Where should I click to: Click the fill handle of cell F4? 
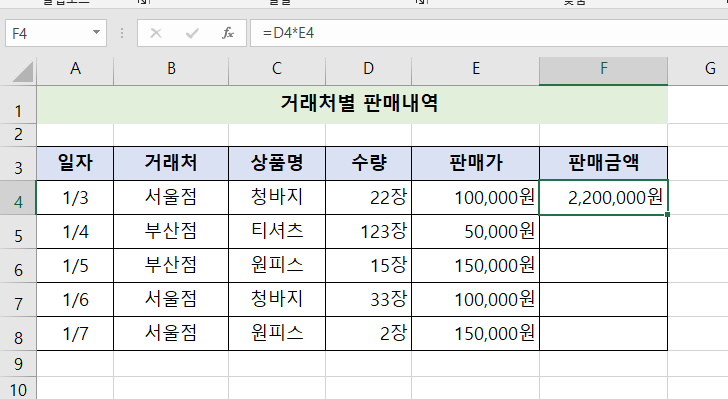click(x=668, y=215)
